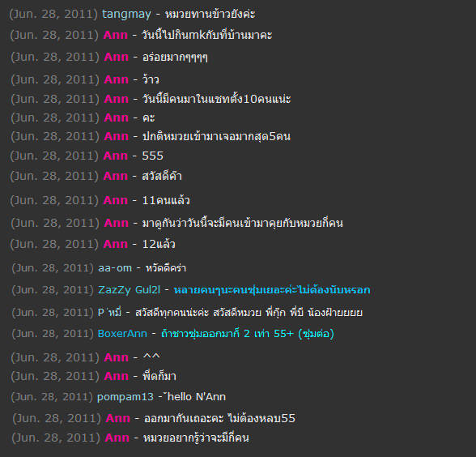Open the pompam13 user name
Image resolution: width=476 pixels, height=457 pixels.
pyautogui.click(x=125, y=397)
